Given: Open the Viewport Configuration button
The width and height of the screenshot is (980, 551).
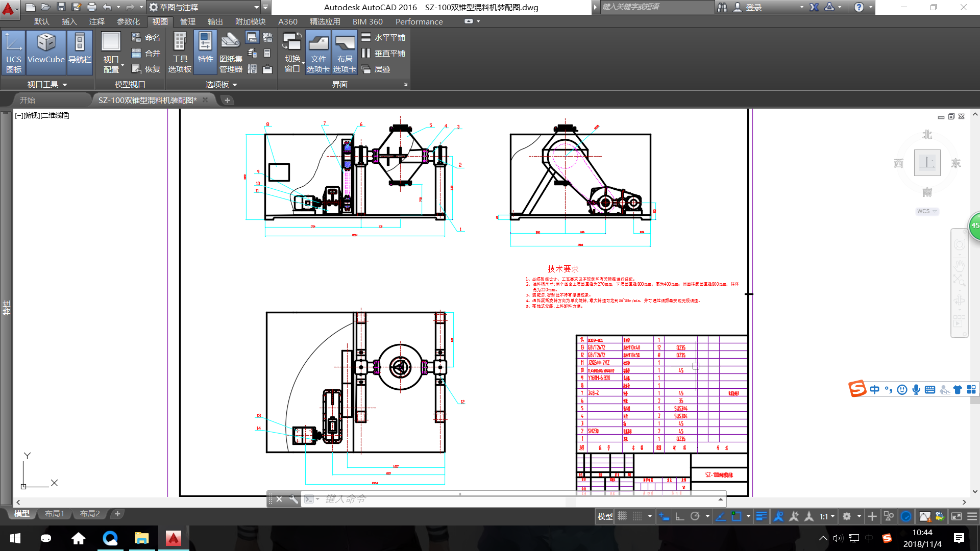Looking at the screenshot, I should point(111,53).
